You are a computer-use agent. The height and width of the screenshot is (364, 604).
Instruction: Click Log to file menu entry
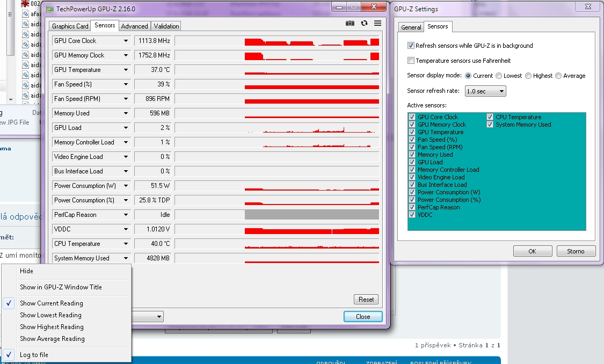pos(34,355)
